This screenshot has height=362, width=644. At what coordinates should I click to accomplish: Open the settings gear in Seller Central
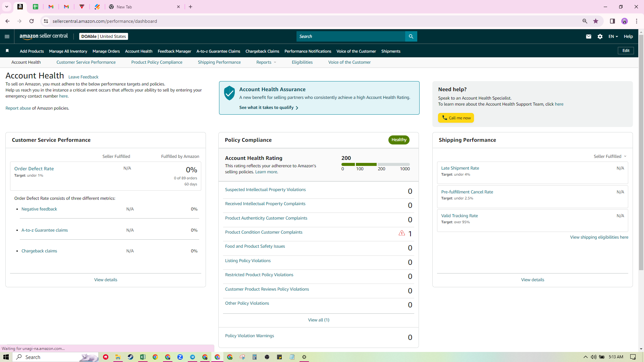(600, 37)
